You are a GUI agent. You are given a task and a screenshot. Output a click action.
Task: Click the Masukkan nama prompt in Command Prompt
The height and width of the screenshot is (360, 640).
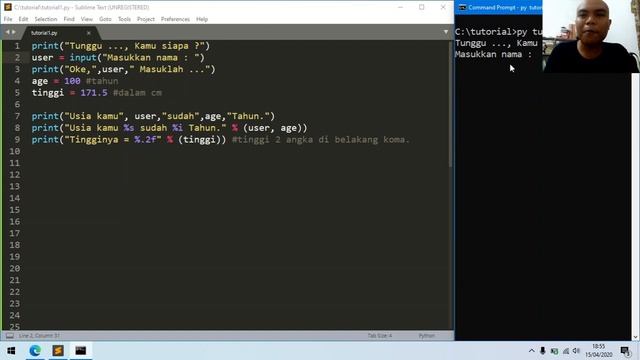coord(493,54)
